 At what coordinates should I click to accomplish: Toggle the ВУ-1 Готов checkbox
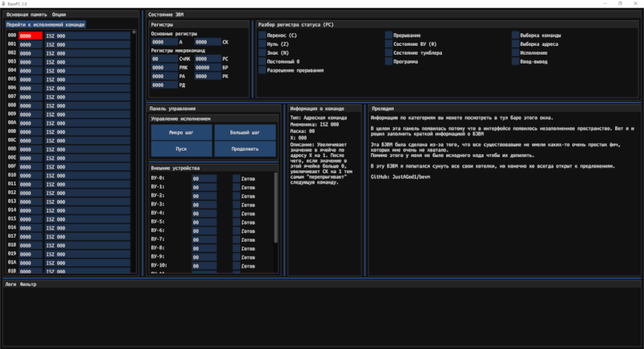pos(236,187)
